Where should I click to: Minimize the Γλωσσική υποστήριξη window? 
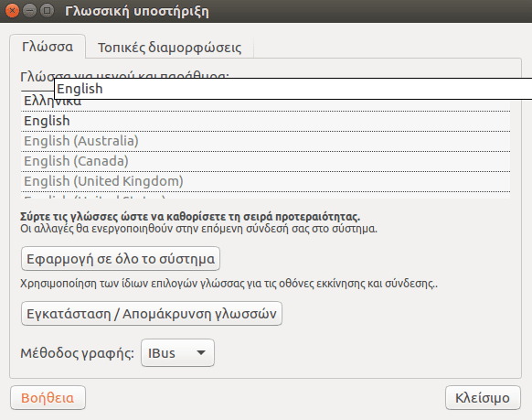[30, 11]
